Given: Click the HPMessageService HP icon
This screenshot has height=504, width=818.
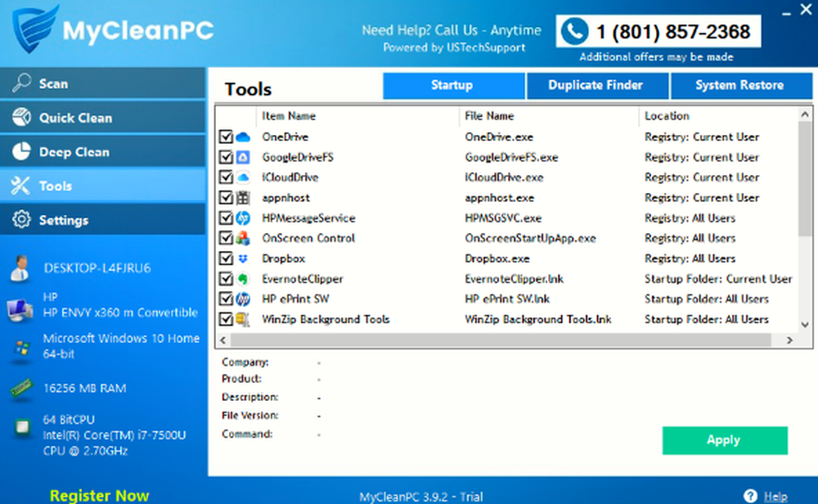Looking at the screenshot, I should [243, 218].
